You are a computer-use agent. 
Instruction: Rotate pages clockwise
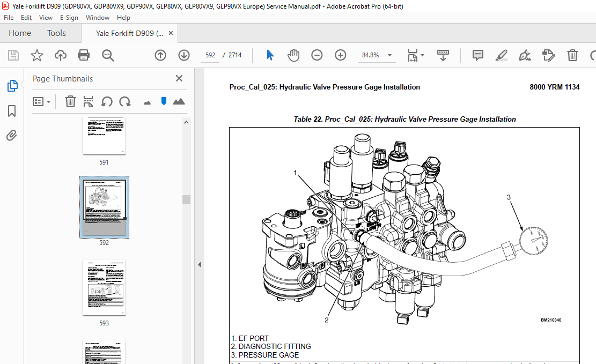click(x=124, y=102)
